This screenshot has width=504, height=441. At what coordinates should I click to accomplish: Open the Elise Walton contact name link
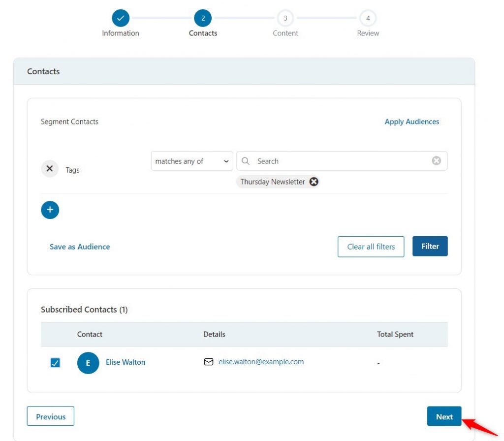pyautogui.click(x=126, y=362)
